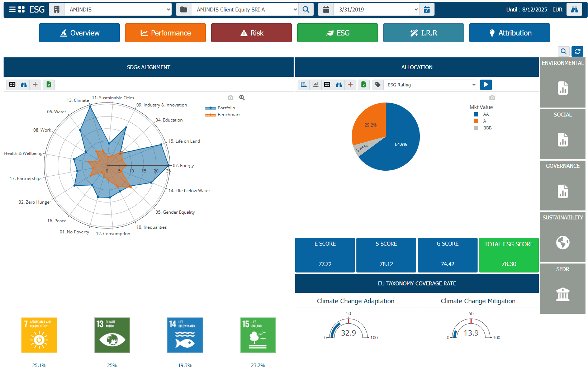Switch to the Performance tab
588x370 pixels.
coord(165,33)
